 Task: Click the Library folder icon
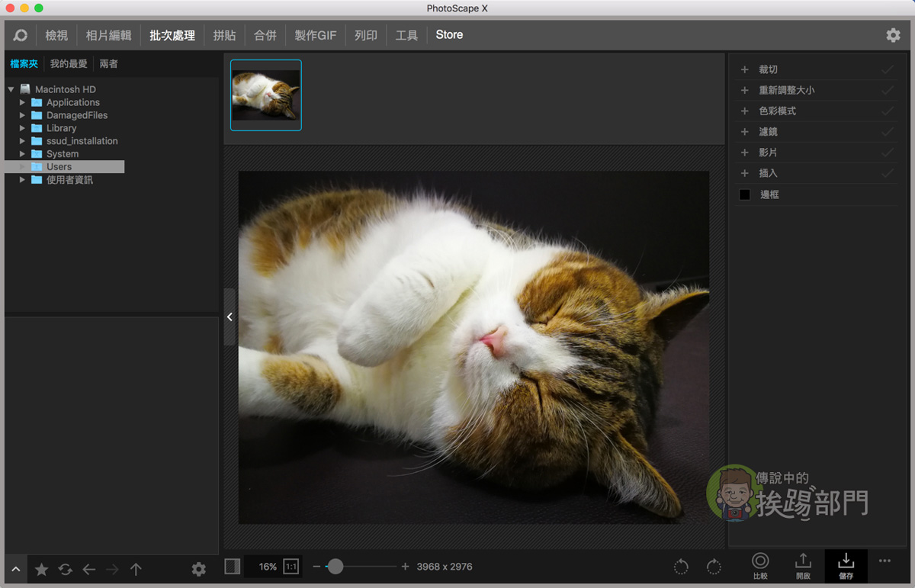coord(37,128)
